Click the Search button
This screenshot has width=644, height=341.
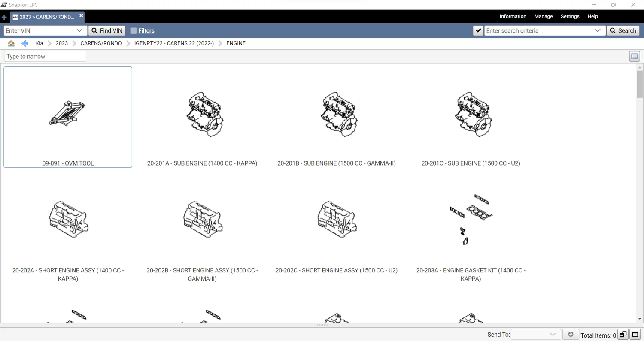(623, 31)
